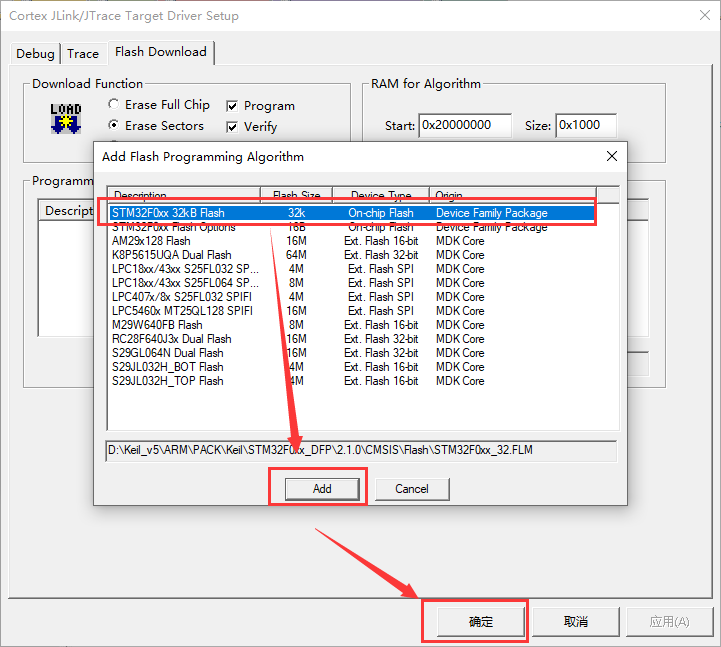This screenshot has height=647, width=721.
Task: Select M29W640FB Flash algorithm
Action: point(352,325)
